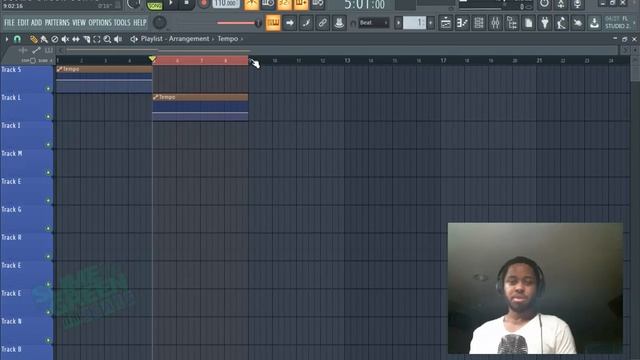Mute Track R with its green dot
The height and width of the screenshot is (360, 640).
[x=48, y=257]
